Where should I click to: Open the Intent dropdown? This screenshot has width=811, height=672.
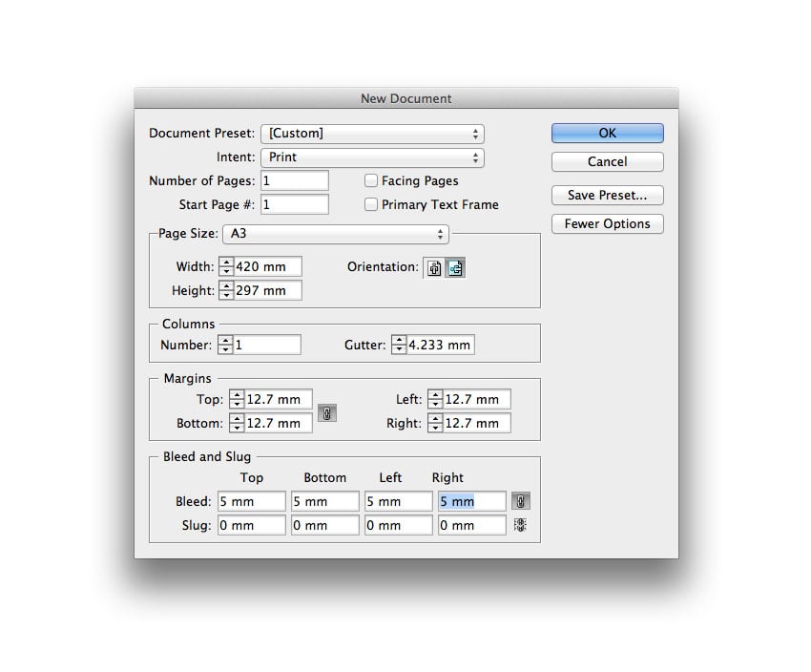pos(372,157)
